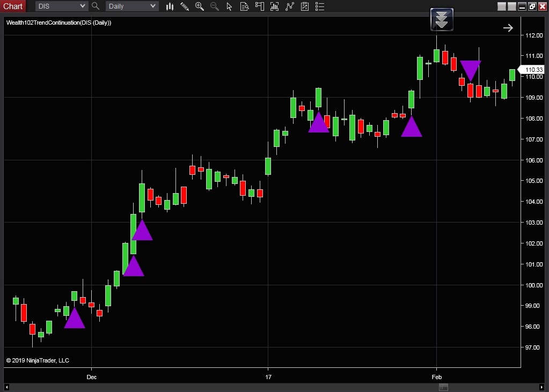Click the right arrow scroll-to-latest button
Image resolution: width=549 pixels, height=392 pixels.
pyautogui.click(x=508, y=28)
